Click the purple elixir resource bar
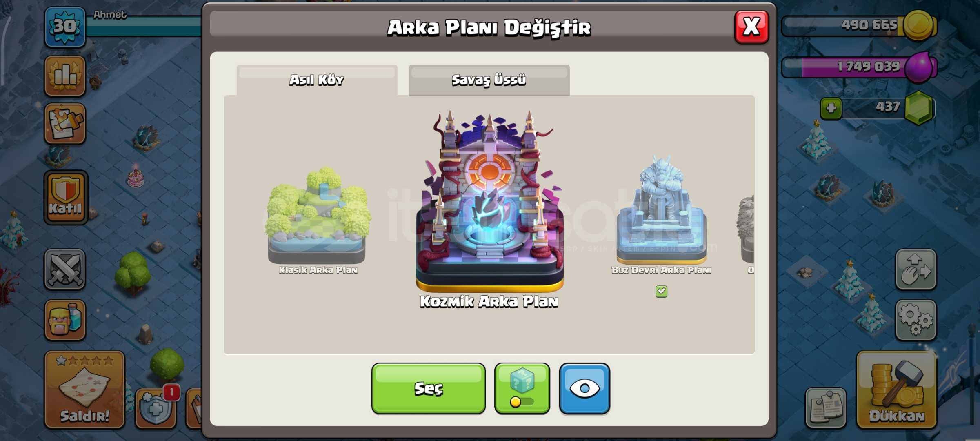The image size is (980, 441). [x=858, y=67]
